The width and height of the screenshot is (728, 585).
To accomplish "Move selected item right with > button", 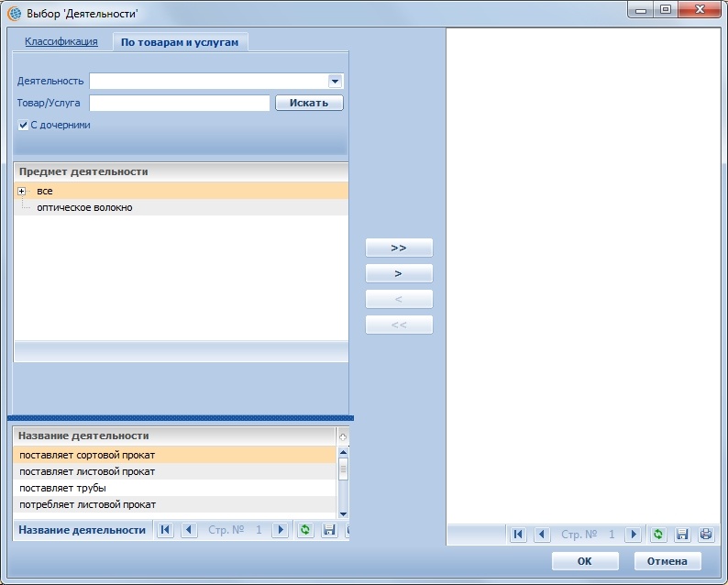I will coord(399,273).
